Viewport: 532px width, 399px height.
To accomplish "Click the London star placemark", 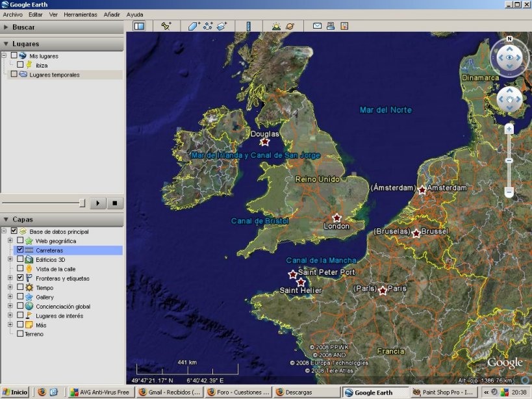I will click(336, 218).
